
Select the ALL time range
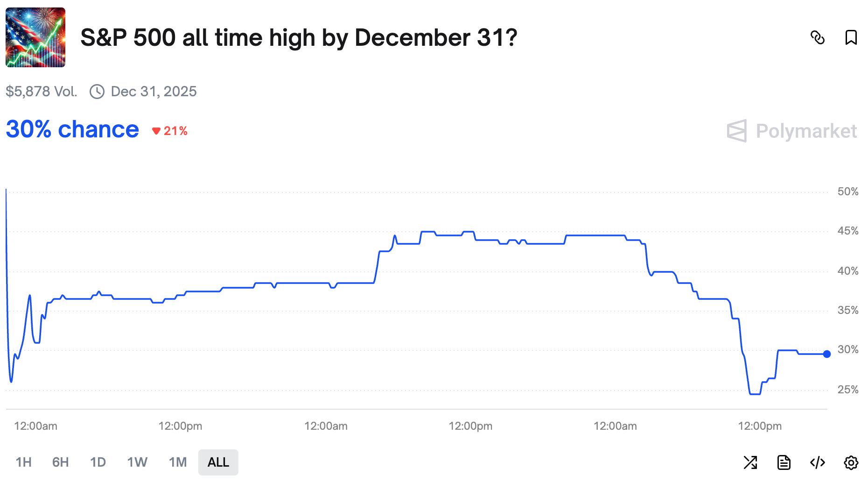tap(218, 462)
